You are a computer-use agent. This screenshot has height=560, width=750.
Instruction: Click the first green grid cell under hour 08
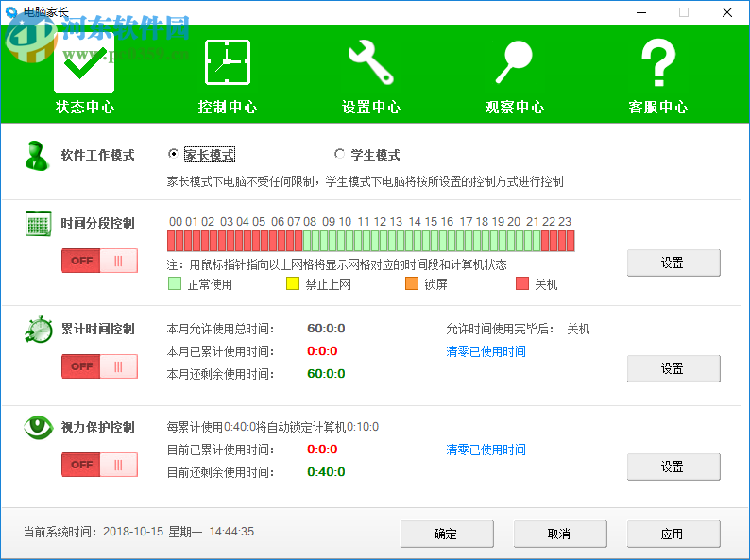pyautogui.click(x=307, y=241)
